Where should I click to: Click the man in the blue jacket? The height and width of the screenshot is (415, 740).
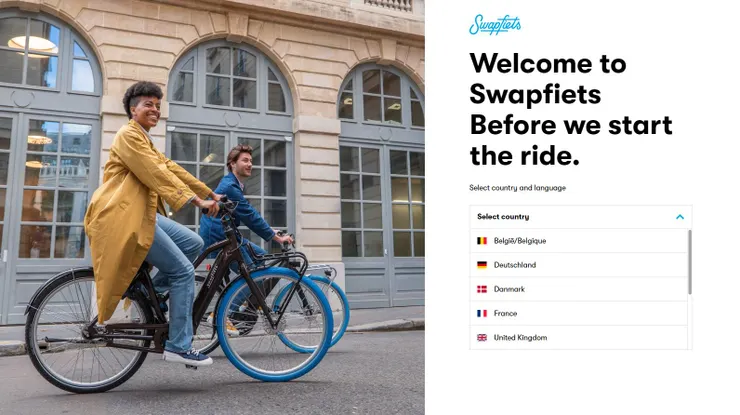point(241,208)
